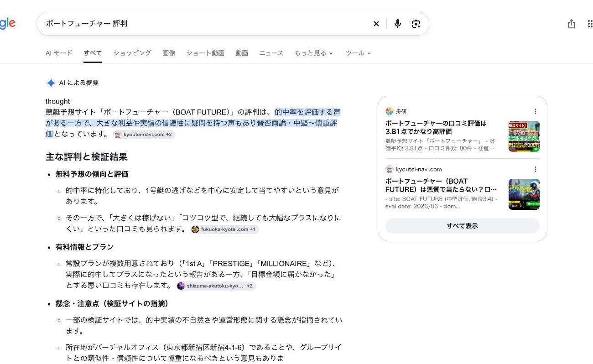Open the ニュース tab
The width and height of the screenshot is (593, 364).
point(271,53)
